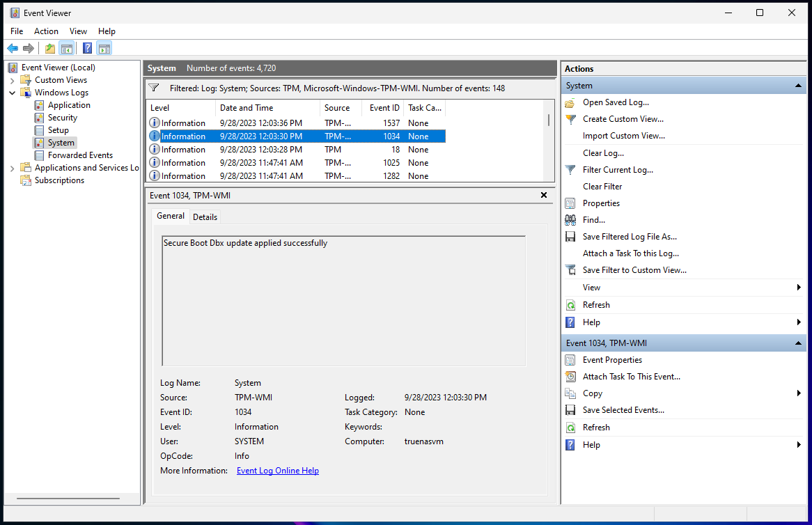Expand Applications and Services Logs node
Screen dimensions: 812x525
point(13,169)
